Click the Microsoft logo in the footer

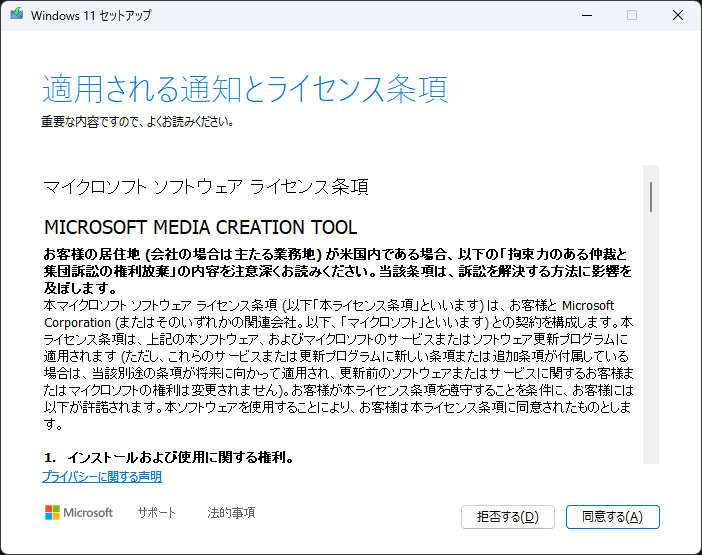[79, 513]
